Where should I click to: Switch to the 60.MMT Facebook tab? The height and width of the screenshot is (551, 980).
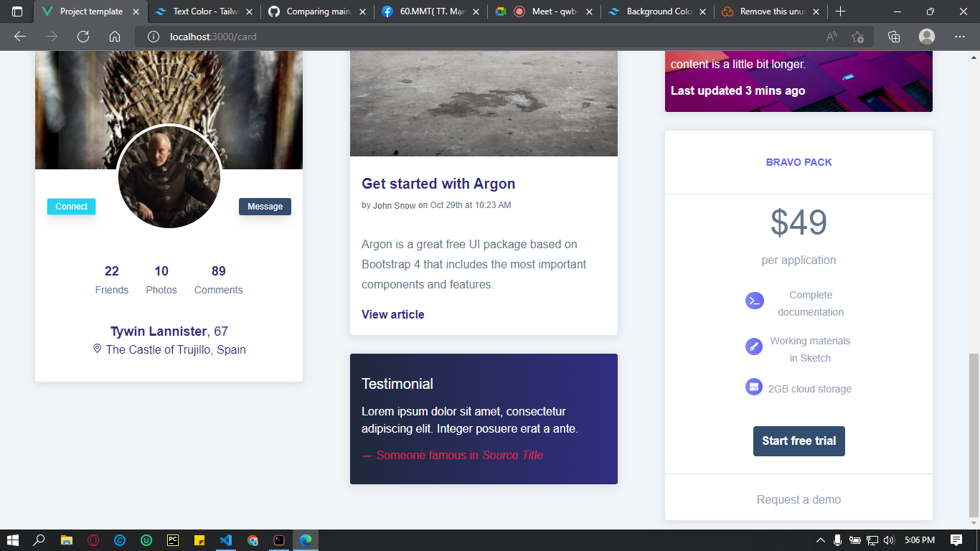pyautogui.click(x=431, y=11)
